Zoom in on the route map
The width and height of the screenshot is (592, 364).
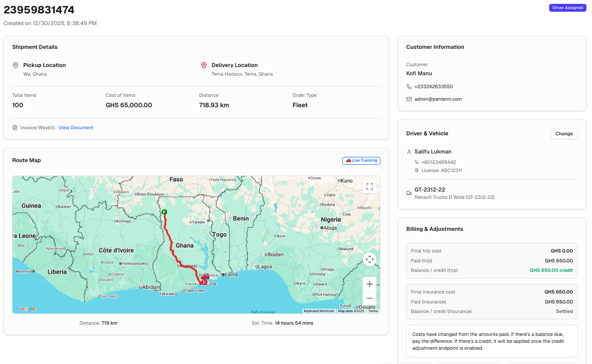click(370, 284)
